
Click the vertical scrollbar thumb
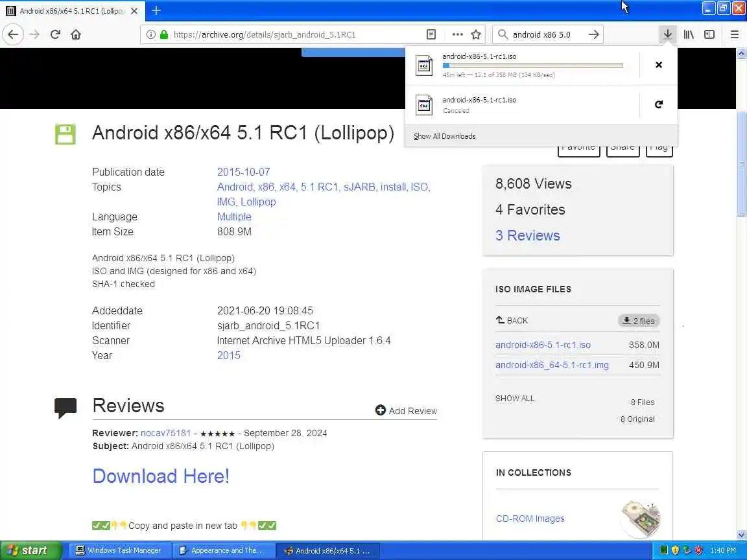coord(741,163)
